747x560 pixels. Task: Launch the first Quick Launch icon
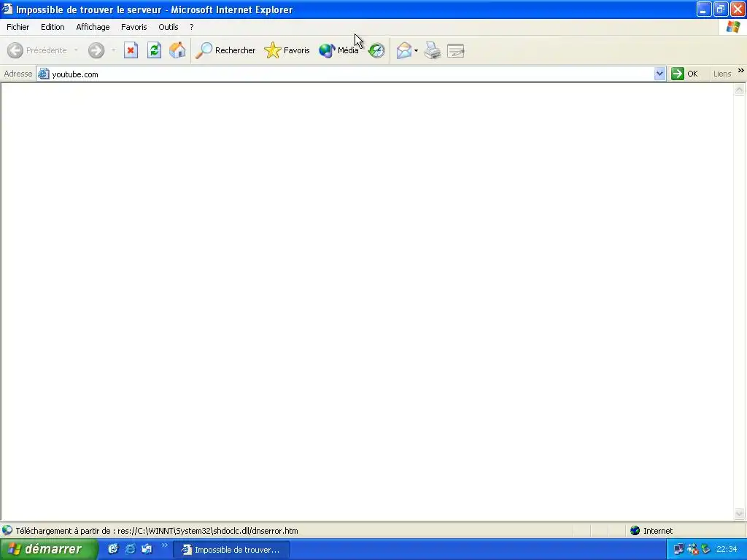point(113,549)
